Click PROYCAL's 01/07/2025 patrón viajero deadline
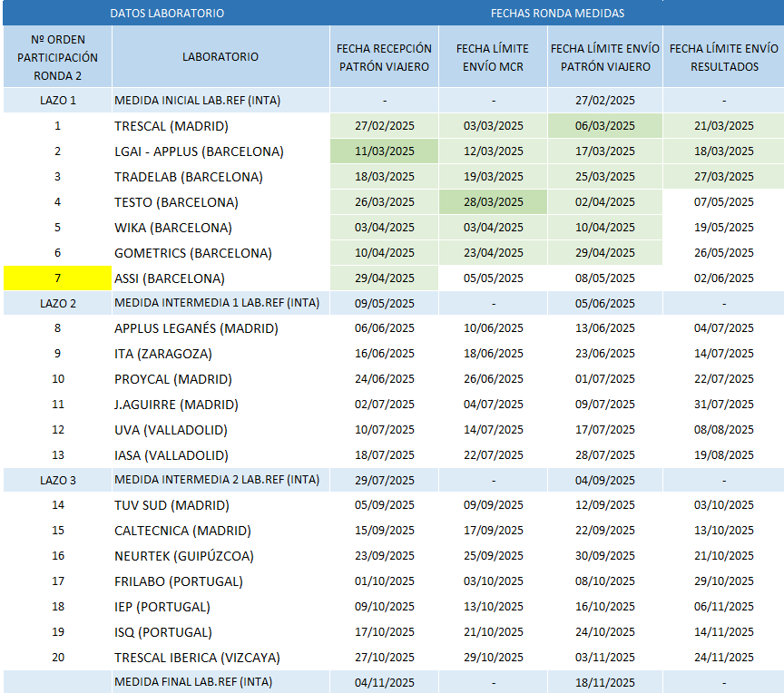Screen dimensions: 784x693 (605, 379)
